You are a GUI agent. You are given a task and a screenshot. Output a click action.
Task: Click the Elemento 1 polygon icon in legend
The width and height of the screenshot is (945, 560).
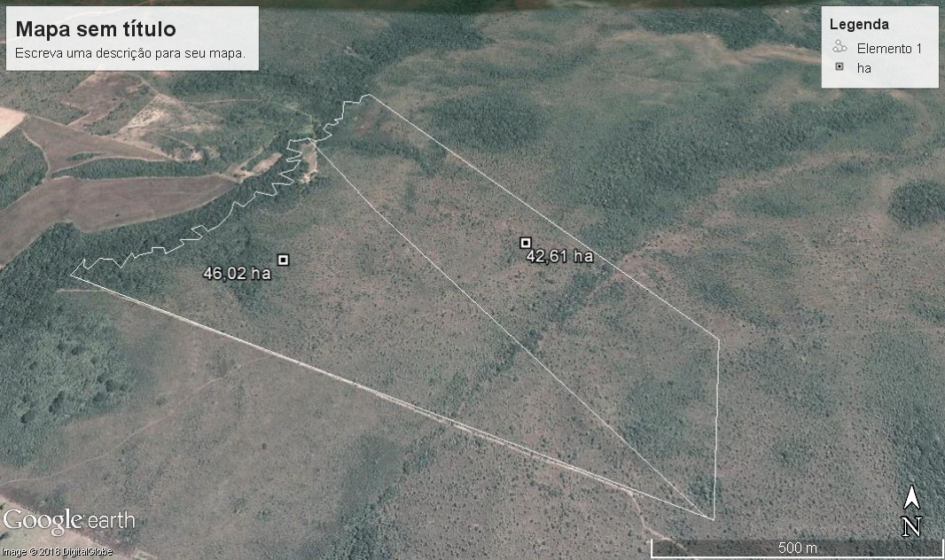point(839,48)
